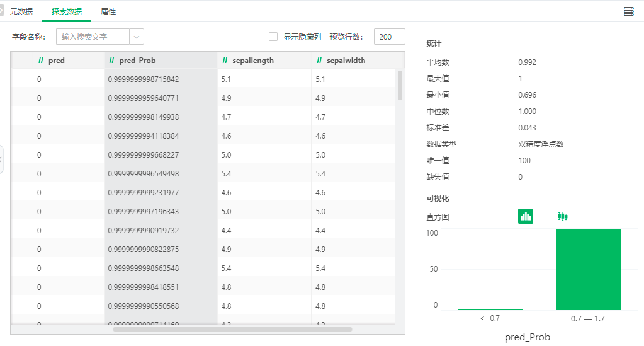Focus the 输入搜索文字 field name search box
The image size is (644, 346).
point(93,37)
